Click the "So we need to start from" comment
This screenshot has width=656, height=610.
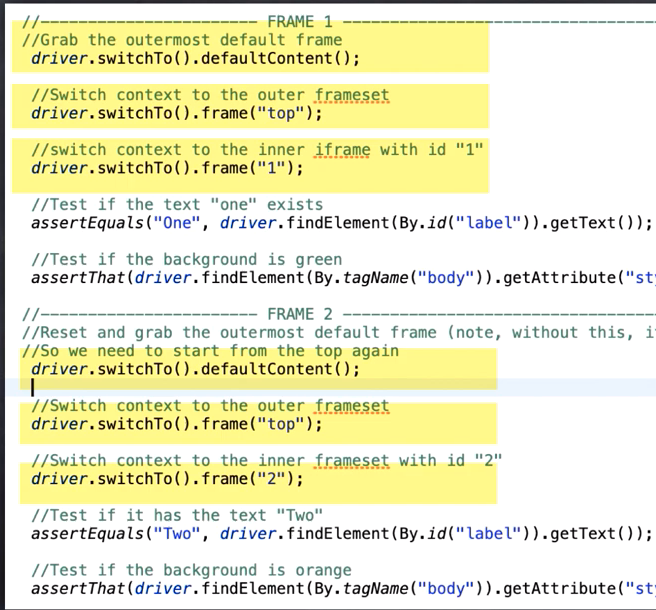coord(210,350)
